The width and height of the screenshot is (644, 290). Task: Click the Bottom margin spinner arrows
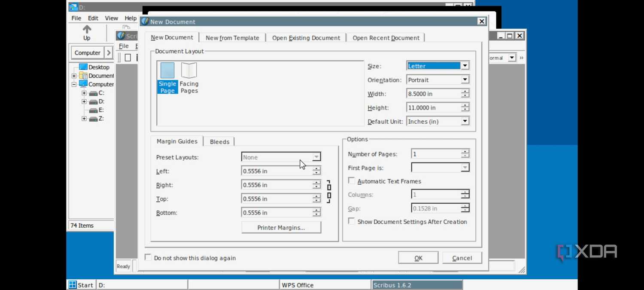coord(316,212)
